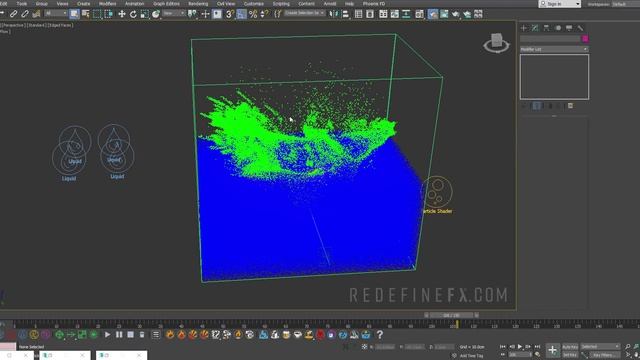The width and height of the screenshot is (640, 360).
Task: Open the Modifiers menu
Action: click(x=108, y=4)
